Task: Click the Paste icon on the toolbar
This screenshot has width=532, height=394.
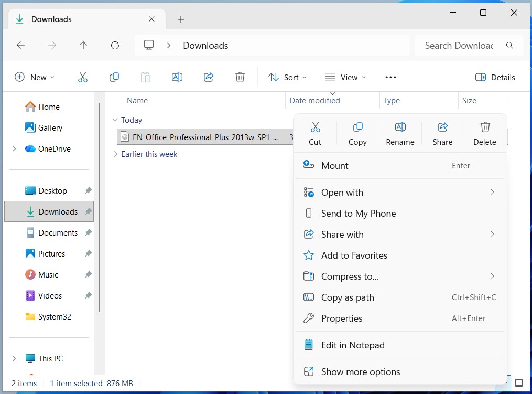Action: point(145,77)
